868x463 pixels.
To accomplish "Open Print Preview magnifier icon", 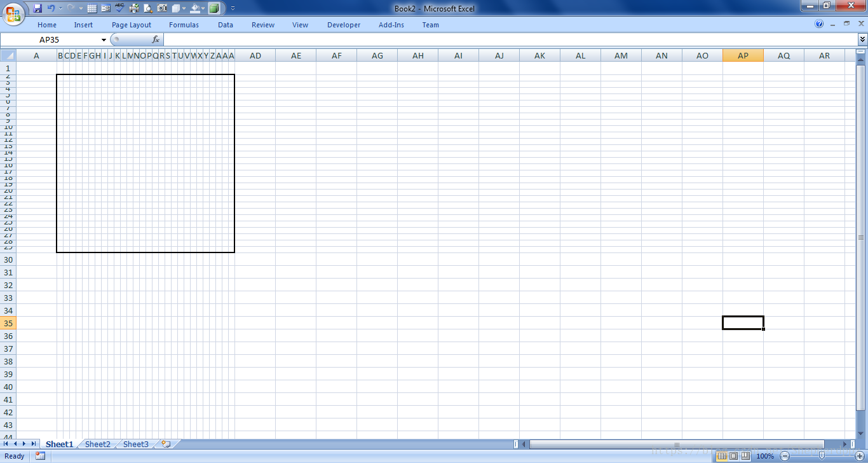I will 148,8.
